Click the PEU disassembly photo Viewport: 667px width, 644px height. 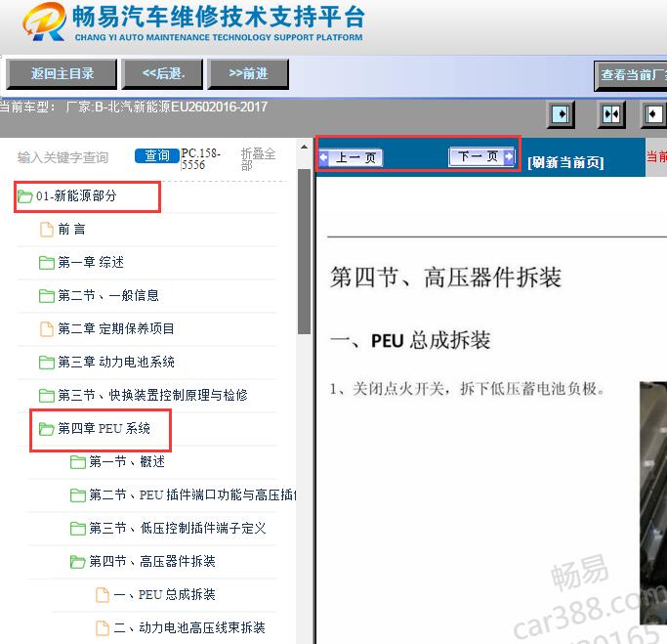(x=653, y=503)
